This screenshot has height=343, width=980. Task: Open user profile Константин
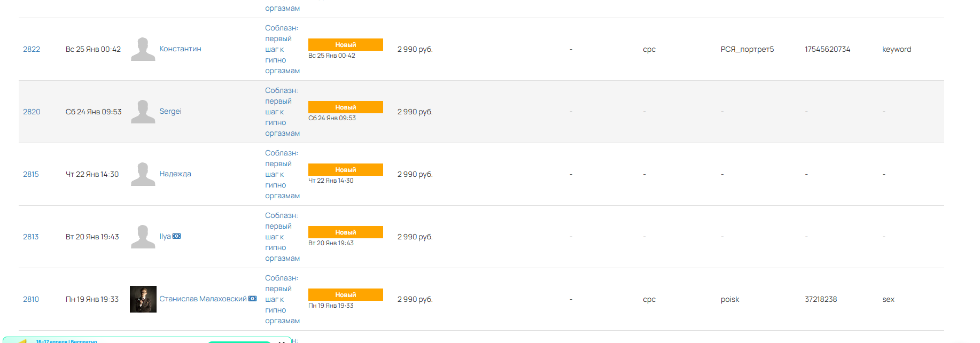pyautogui.click(x=180, y=49)
